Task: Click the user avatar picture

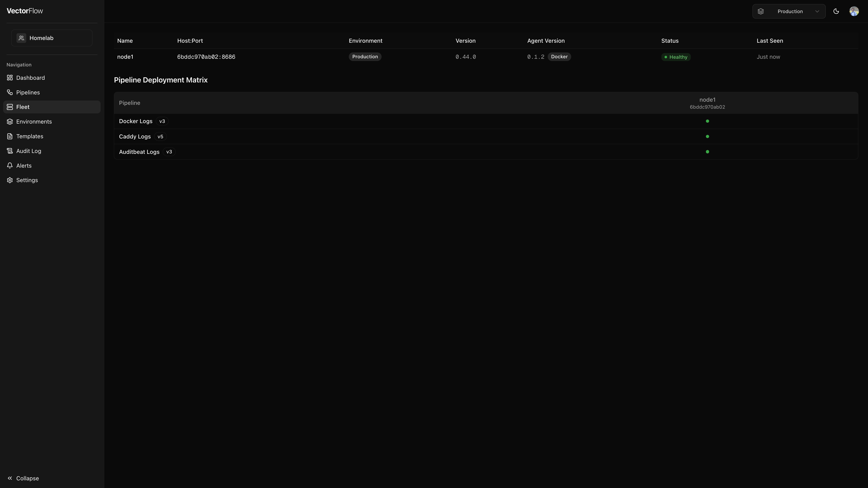Action: point(854,12)
